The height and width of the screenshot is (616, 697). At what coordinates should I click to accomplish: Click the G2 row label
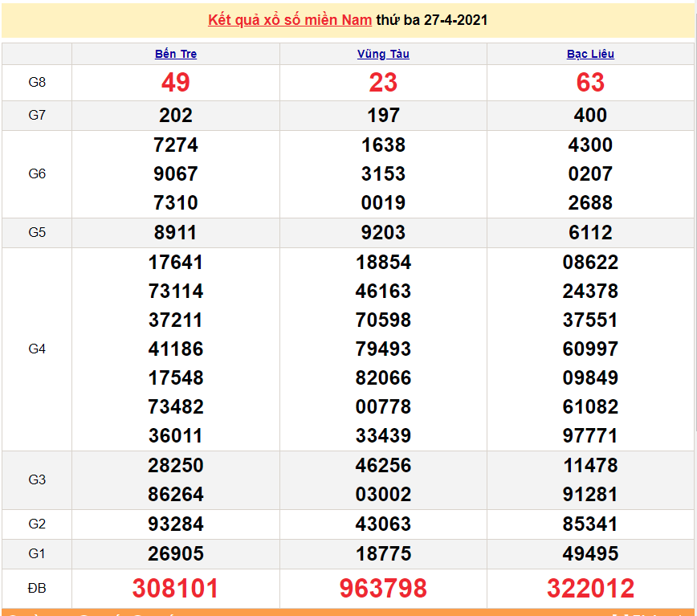[37, 524]
